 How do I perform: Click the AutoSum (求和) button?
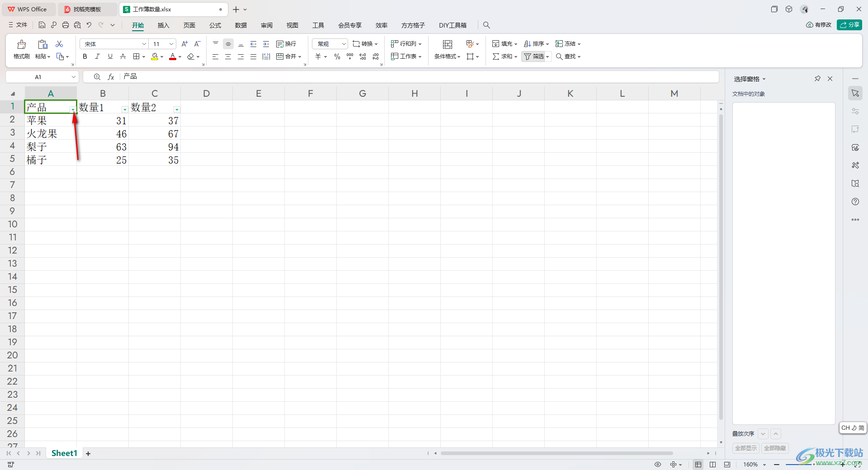coord(505,56)
